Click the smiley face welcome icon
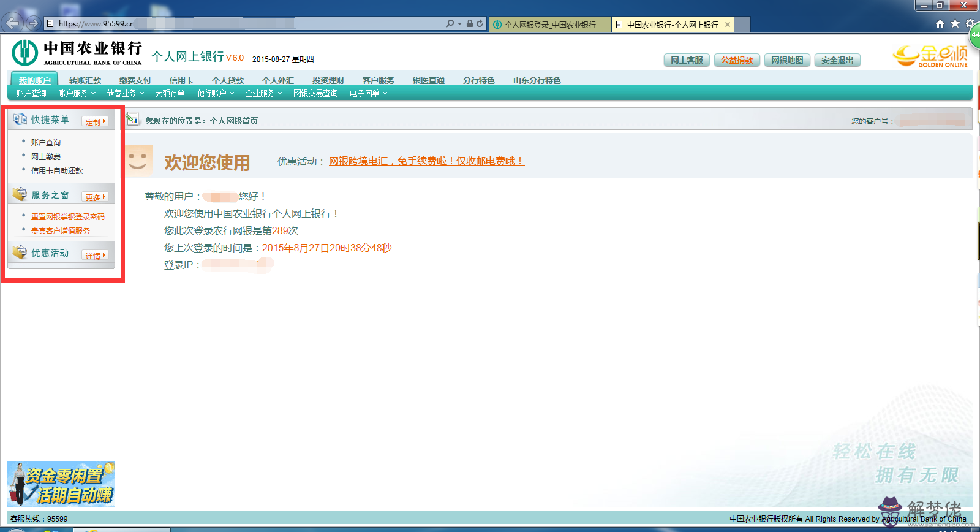The height and width of the screenshot is (532, 980). [x=138, y=161]
